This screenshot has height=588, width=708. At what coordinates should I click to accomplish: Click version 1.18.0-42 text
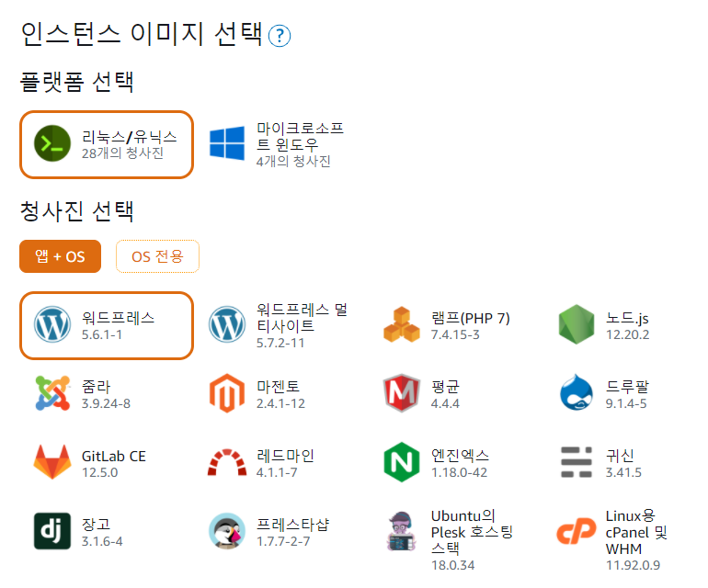coord(459,472)
